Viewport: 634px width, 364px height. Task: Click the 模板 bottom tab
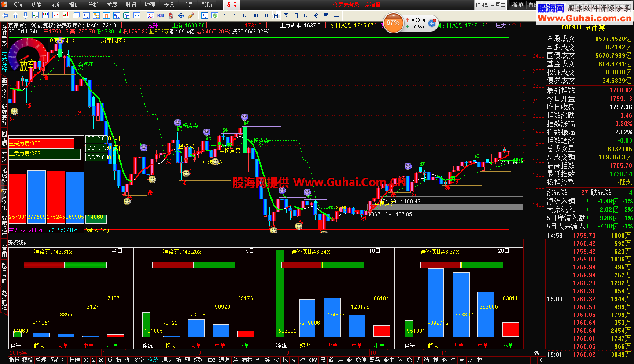click(27, 360)
